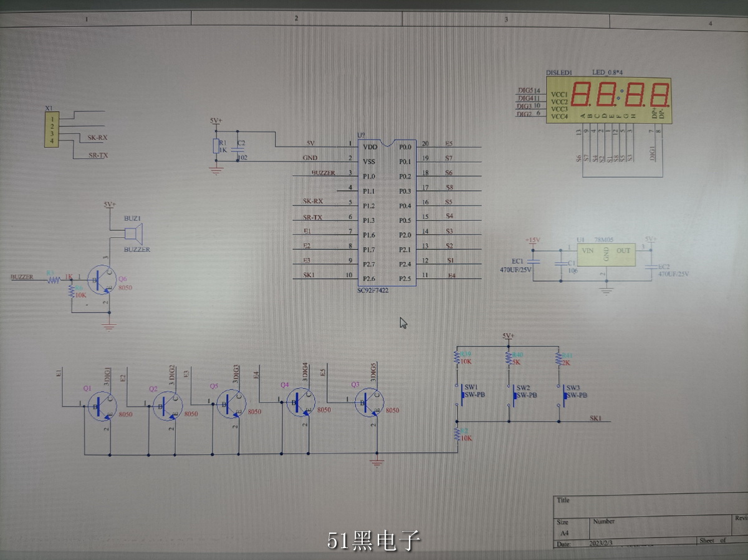Screen dimensions: 748x560
Task: Select the SW1 push-button switch symbol
Action: [x=459, y=395]
